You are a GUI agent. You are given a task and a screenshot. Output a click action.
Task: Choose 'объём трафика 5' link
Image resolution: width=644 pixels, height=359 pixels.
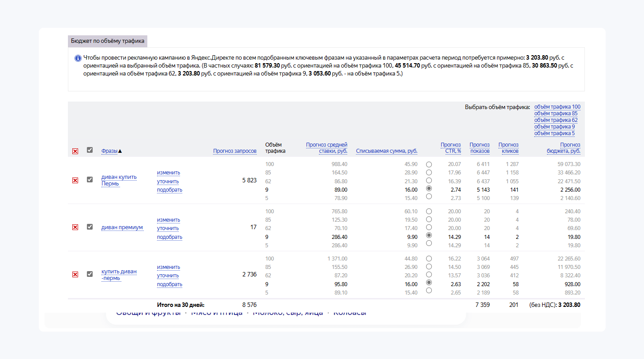[554, 133]
